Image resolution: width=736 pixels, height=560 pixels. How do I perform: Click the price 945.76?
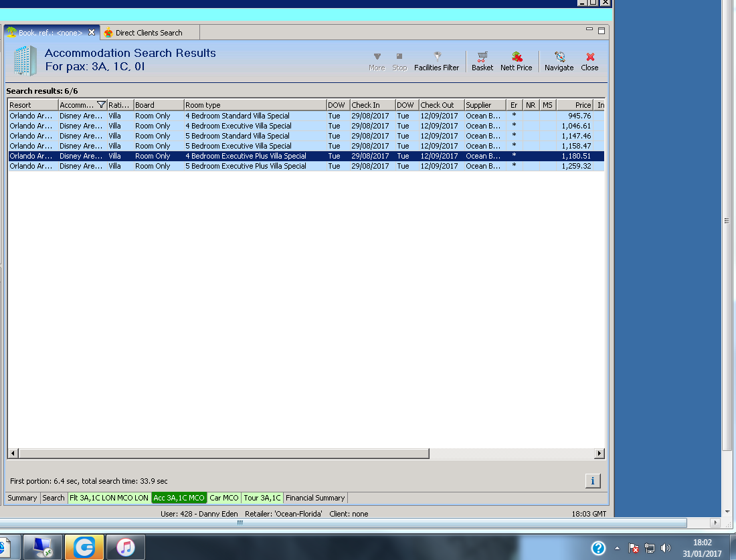579,116
